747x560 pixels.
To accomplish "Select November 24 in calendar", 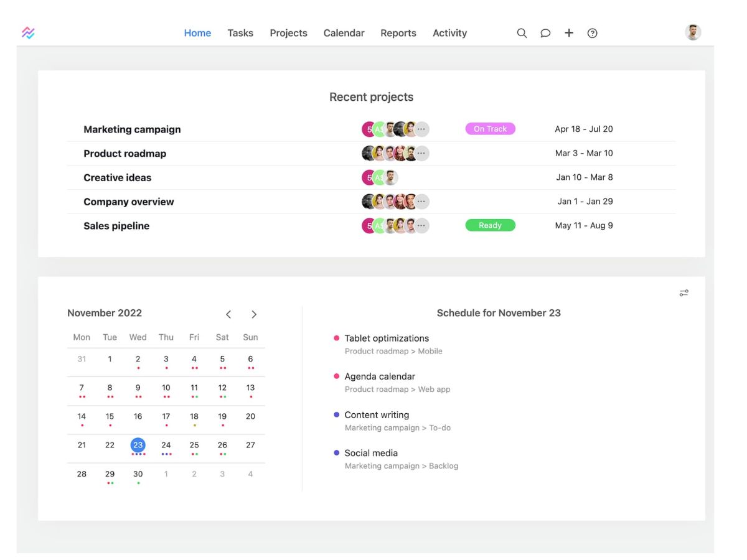I will (x=166, y=445).
